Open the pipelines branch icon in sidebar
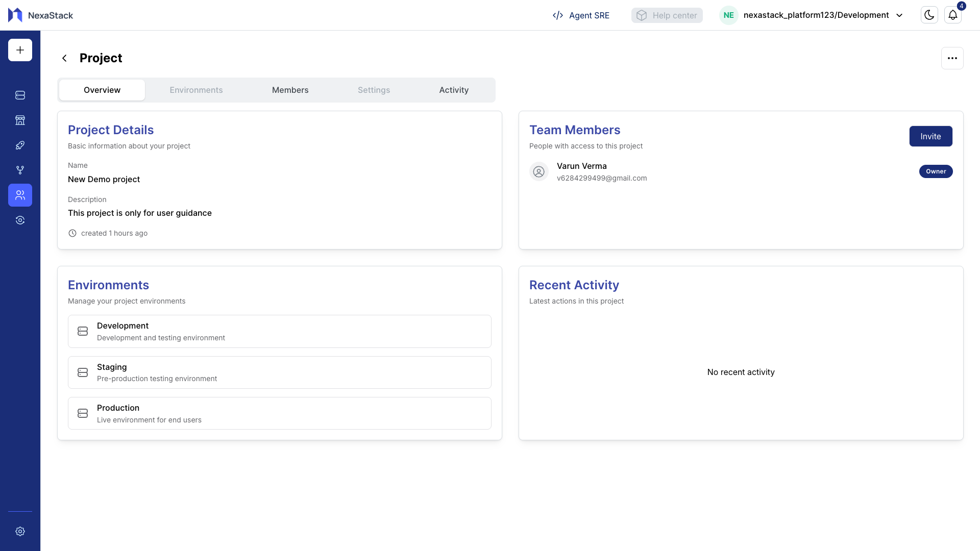980x551 pixels. 19,170
